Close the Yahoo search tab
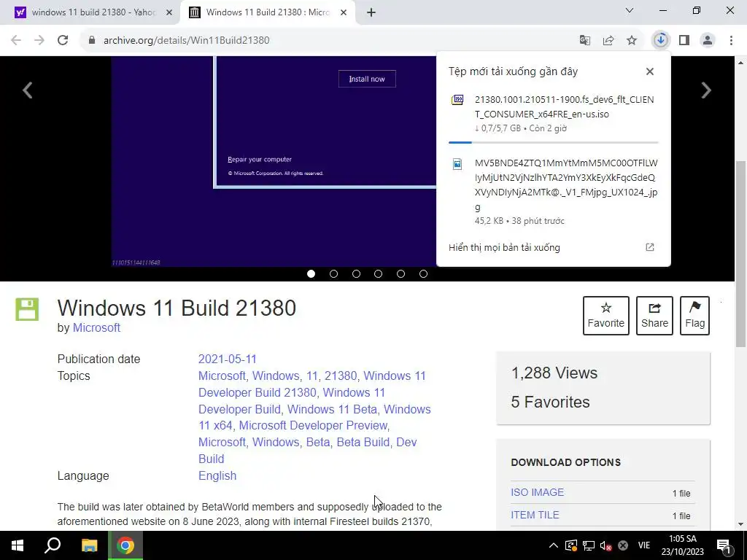The image size is (747, 560). pos(169,12)
